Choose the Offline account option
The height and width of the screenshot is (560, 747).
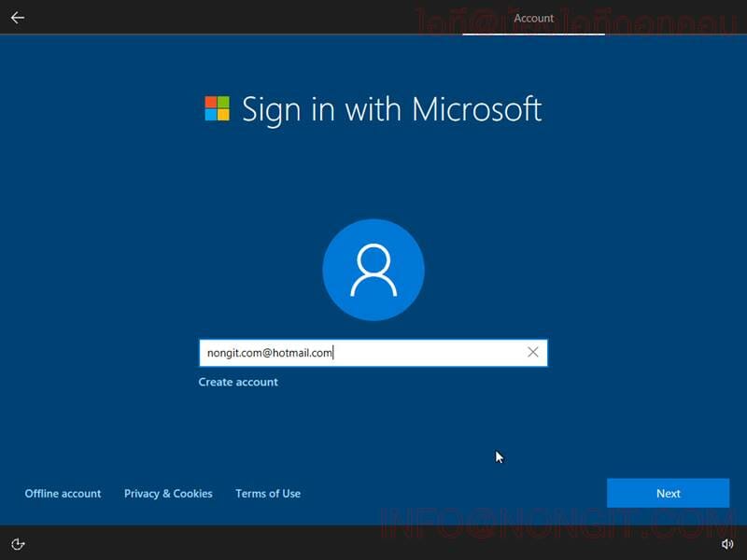63,494
